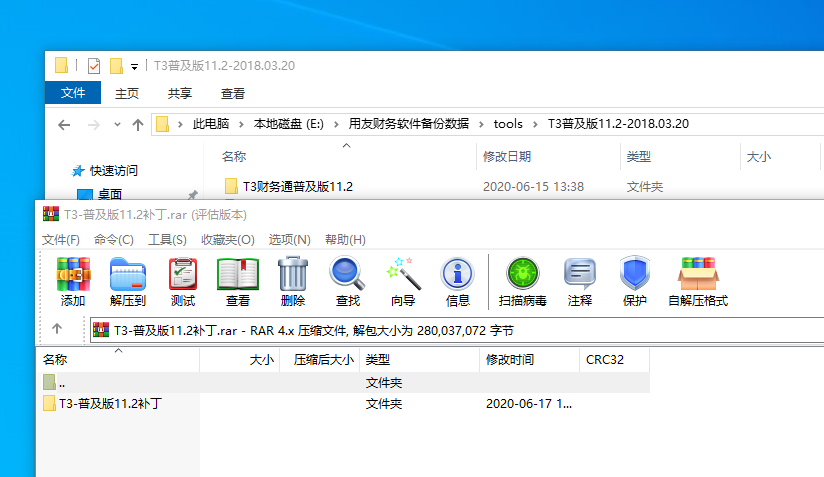
Task: Select 桌面 in navigation pane
Action: point(110,194)
